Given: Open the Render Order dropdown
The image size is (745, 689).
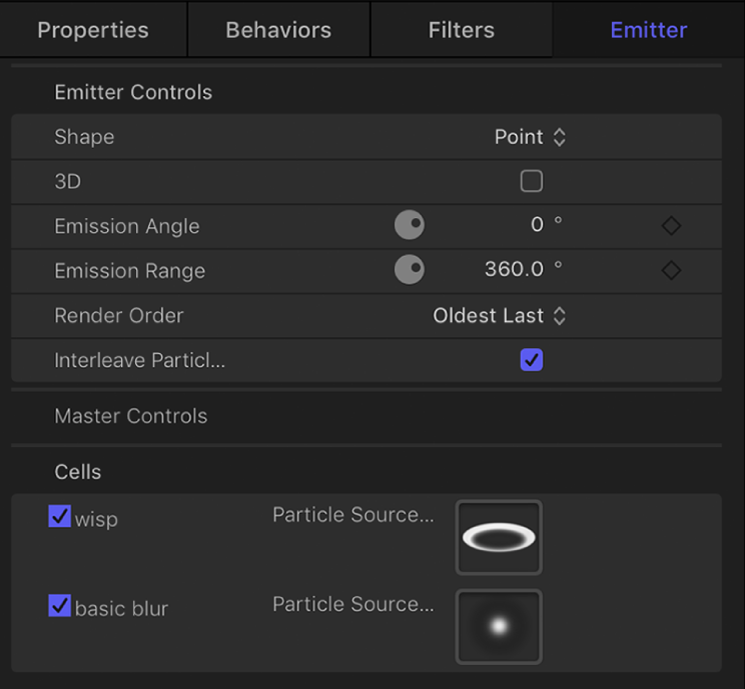Looking at the screenshot, I should click(499, 316).
